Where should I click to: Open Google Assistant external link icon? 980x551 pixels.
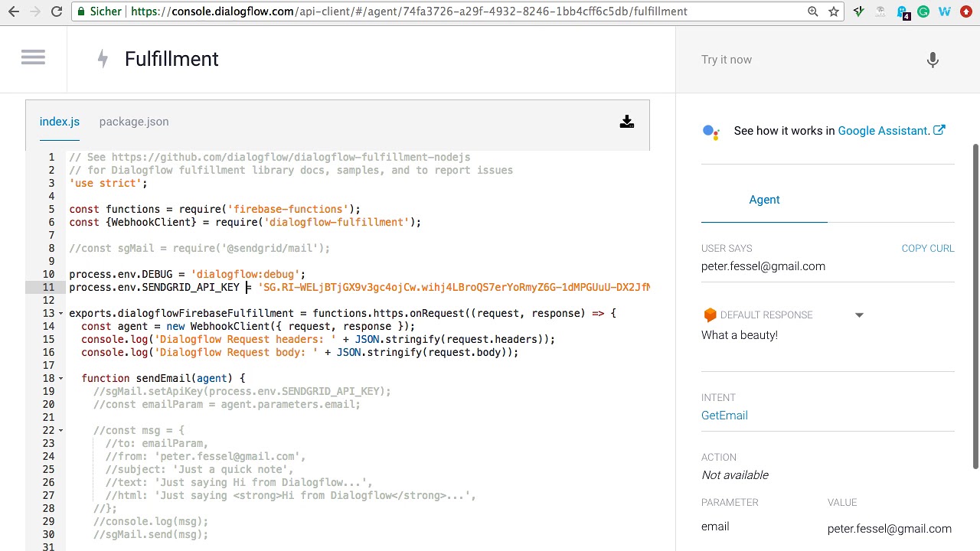tap(939, 130)
